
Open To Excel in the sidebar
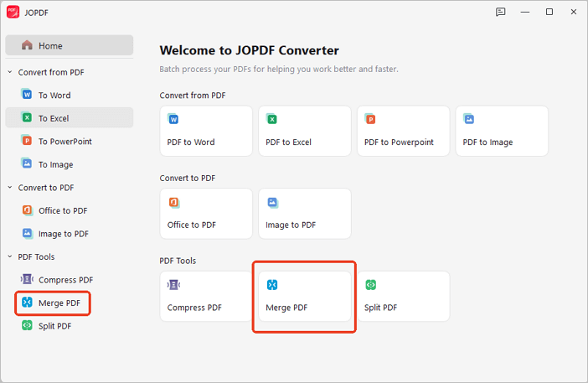(70, 118)
